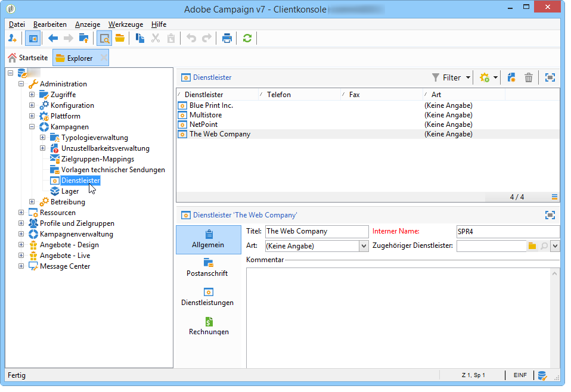This screenshot has height=392, width=571.
Task: Click the connect user icon in toolbar
Action: [13, 38]
